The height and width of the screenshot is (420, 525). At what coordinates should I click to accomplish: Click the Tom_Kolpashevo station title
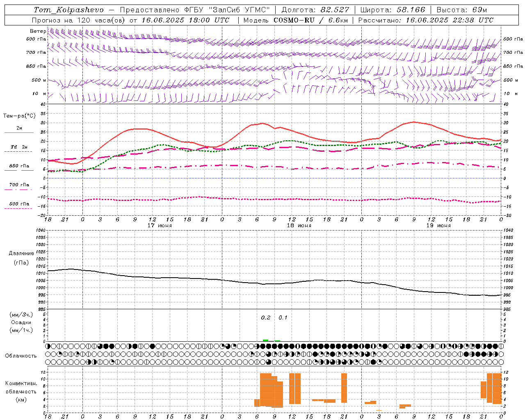point(68,10)
